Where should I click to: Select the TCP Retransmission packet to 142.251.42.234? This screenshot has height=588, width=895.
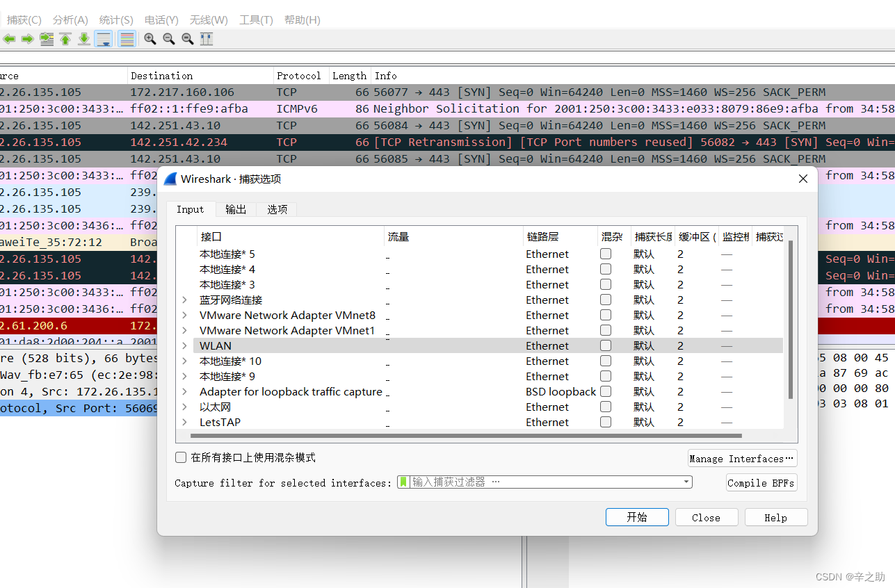click(x=447, y=142)
